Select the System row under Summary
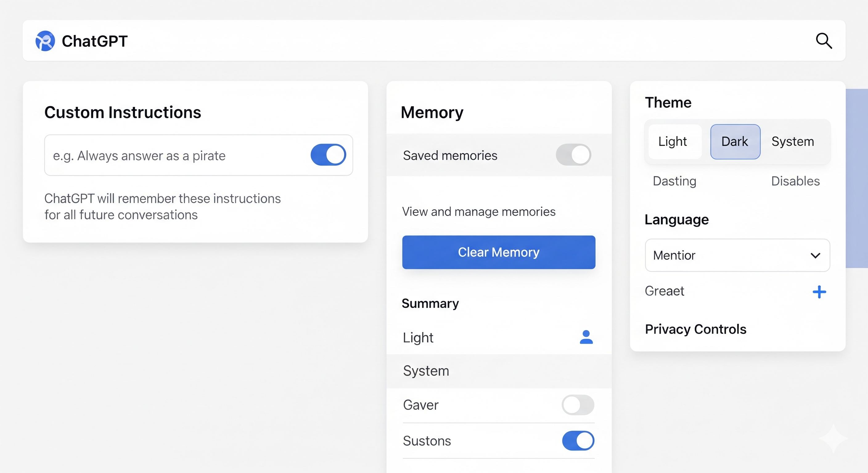Image resolution: width=868 pixels, height=473 pixels. (x=498, y=371)
